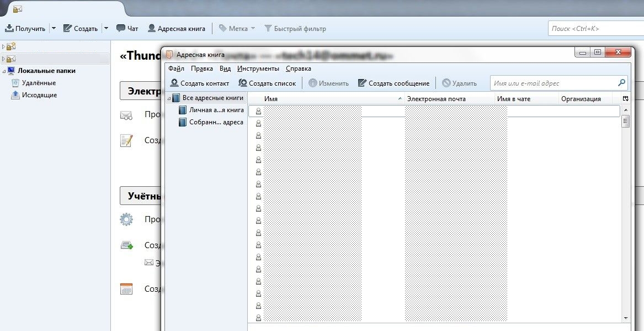Open the Метка tag dropdown
Image resolution: width=644 pixels, height=331 pixels.
click(237, 28)
